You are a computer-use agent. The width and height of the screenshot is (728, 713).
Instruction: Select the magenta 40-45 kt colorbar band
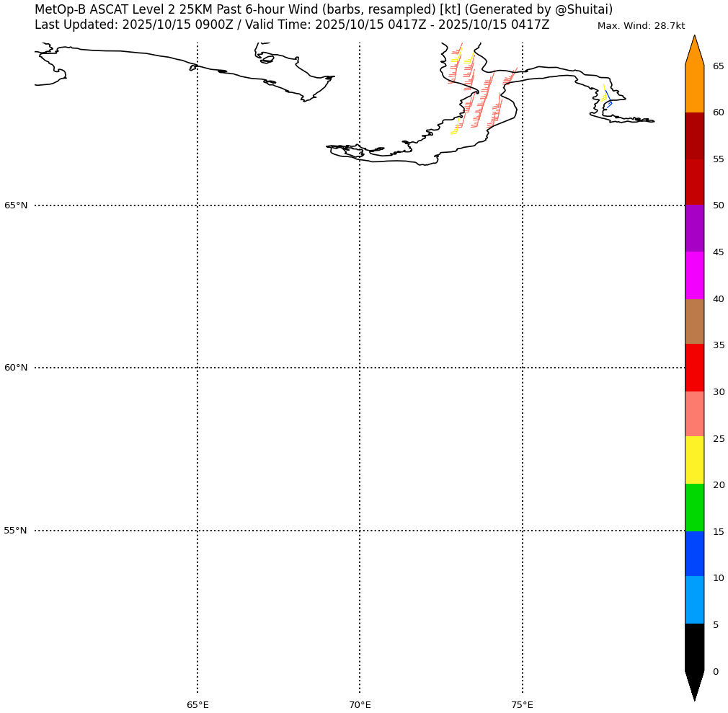(694, 275)
